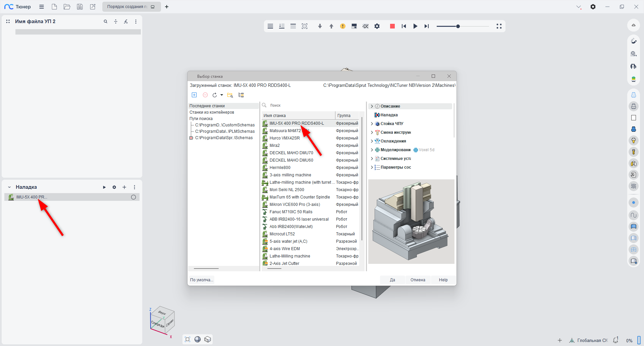Click the tree view layout icon
Image resolution: width=644 pixels, height=346 pixels.
click(241, 95)
